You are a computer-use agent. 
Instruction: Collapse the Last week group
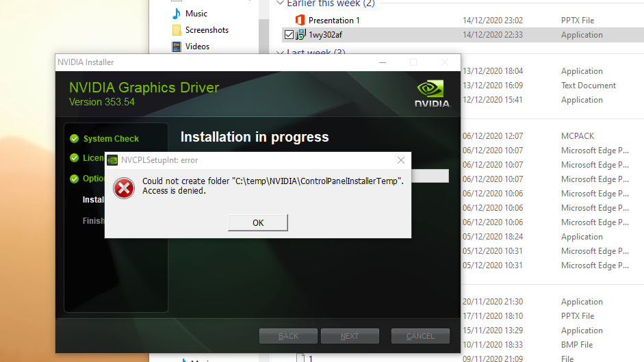[280, 53]
